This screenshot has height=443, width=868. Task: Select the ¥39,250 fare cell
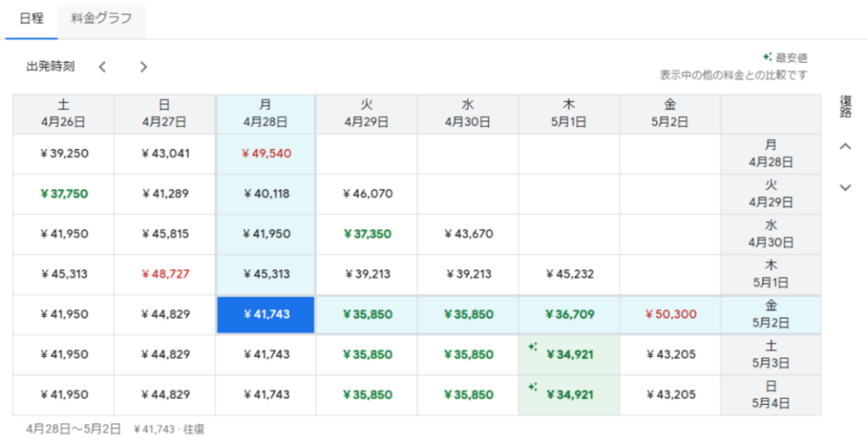point(64,154)
